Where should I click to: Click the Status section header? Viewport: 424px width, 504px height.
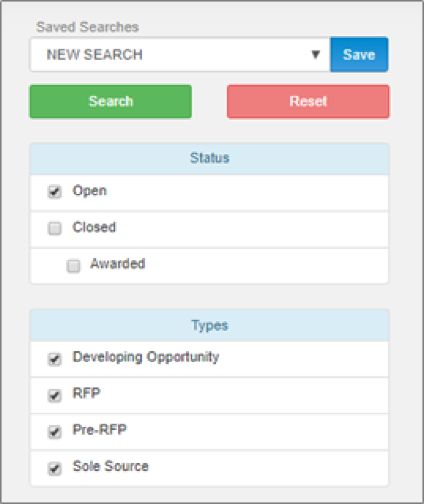(x=209, y=158)
